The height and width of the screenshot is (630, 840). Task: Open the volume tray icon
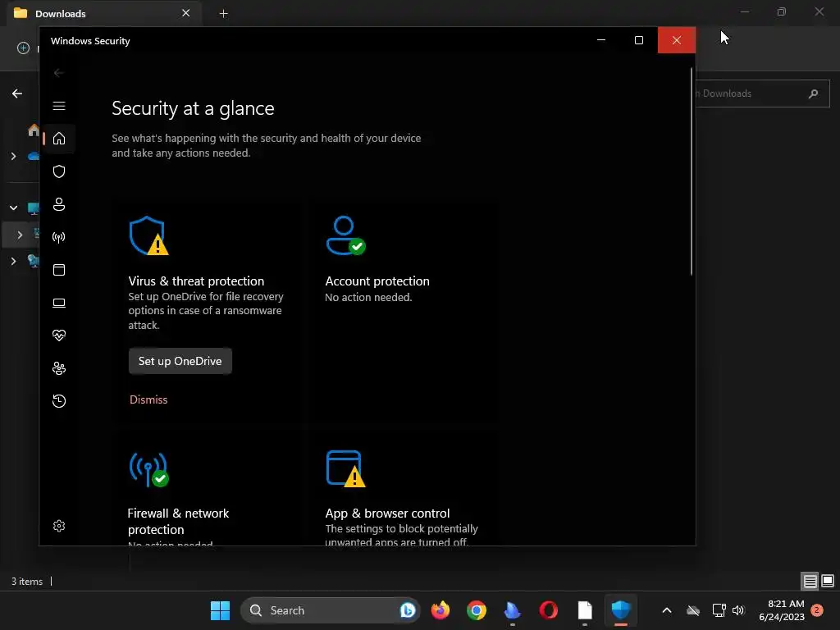tap(738, 610)
